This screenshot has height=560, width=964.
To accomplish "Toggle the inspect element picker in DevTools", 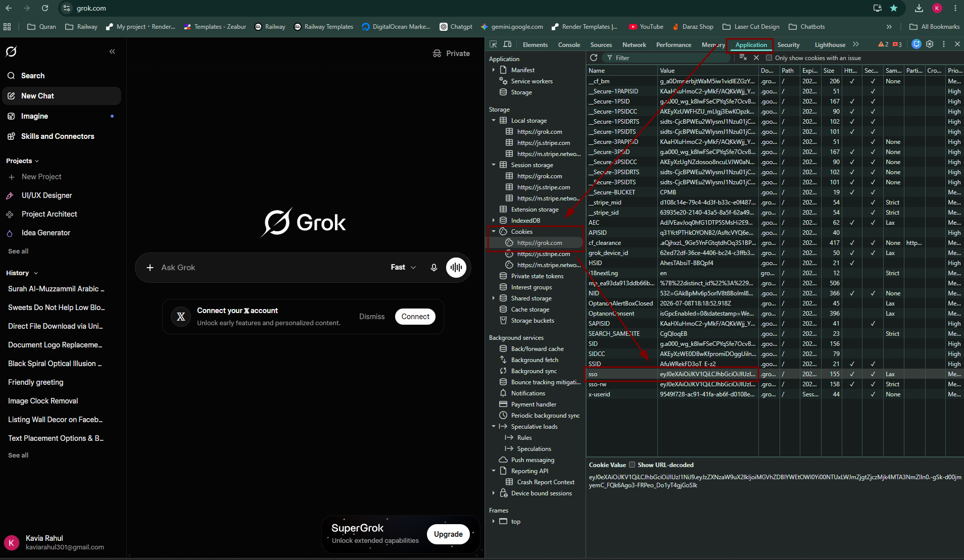I will pyautogui.click(x=494, y=44).
